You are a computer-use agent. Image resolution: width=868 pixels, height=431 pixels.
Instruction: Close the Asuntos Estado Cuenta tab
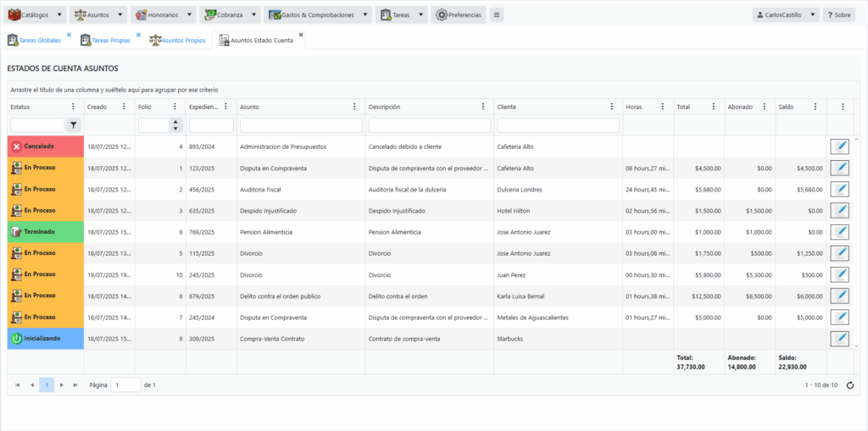301,35
